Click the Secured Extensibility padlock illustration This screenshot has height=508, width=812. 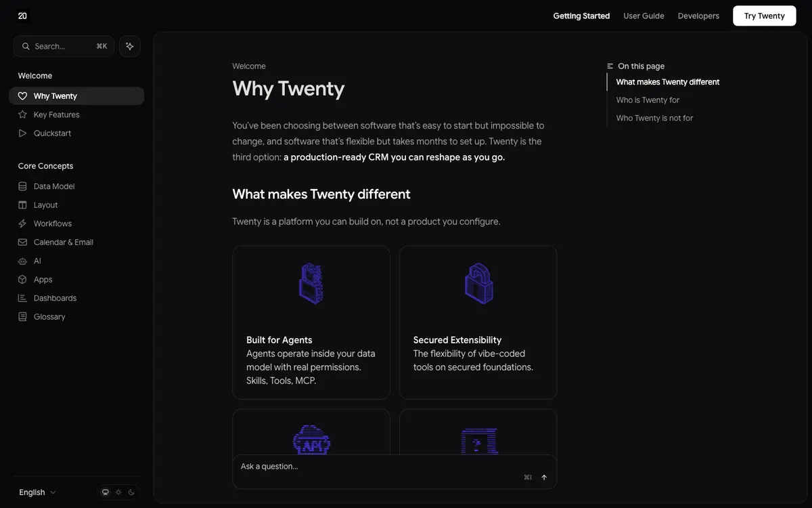478,283
